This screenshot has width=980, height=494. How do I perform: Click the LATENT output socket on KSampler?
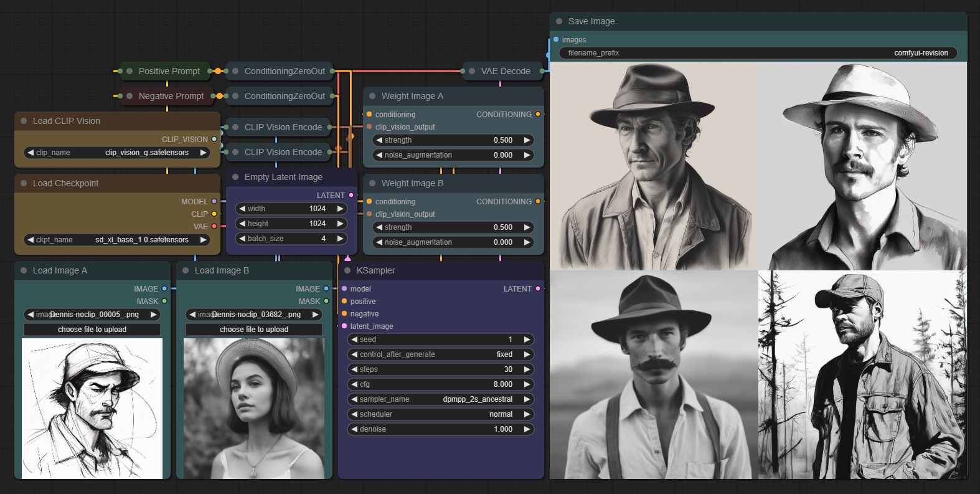538,288
